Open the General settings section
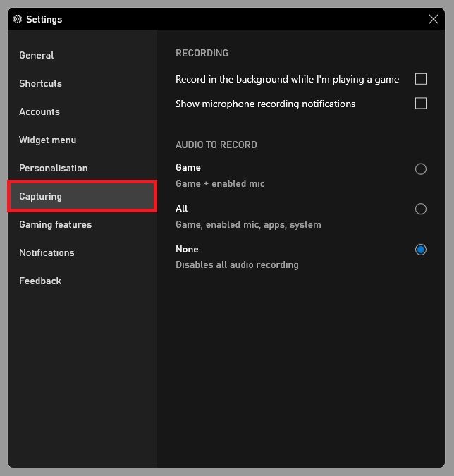Image resolution: width=454 pixels, height=476 pixels. (x=37, y=55)
